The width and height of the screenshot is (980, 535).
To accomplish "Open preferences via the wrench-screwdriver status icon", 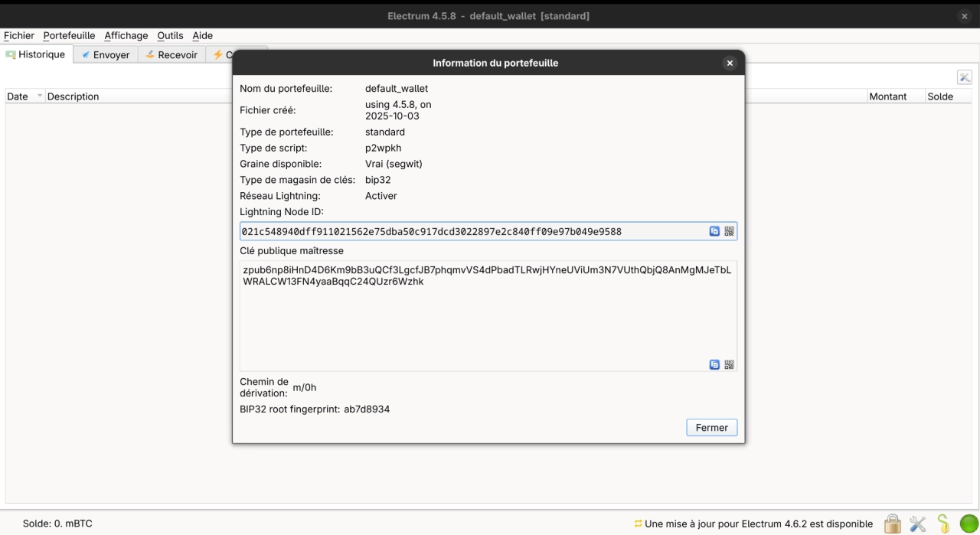I will point(918,524).
